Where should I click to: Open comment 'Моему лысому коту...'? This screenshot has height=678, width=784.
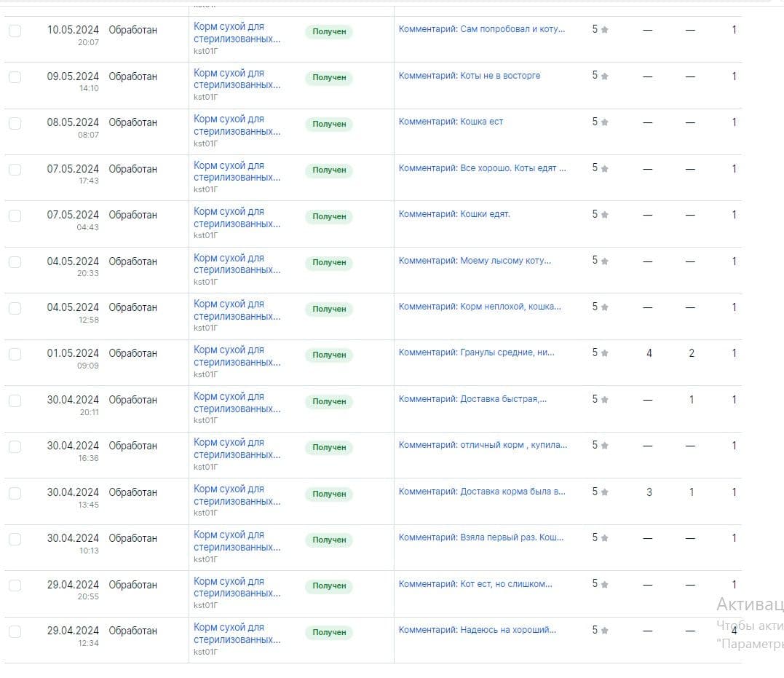coord(475,260)
